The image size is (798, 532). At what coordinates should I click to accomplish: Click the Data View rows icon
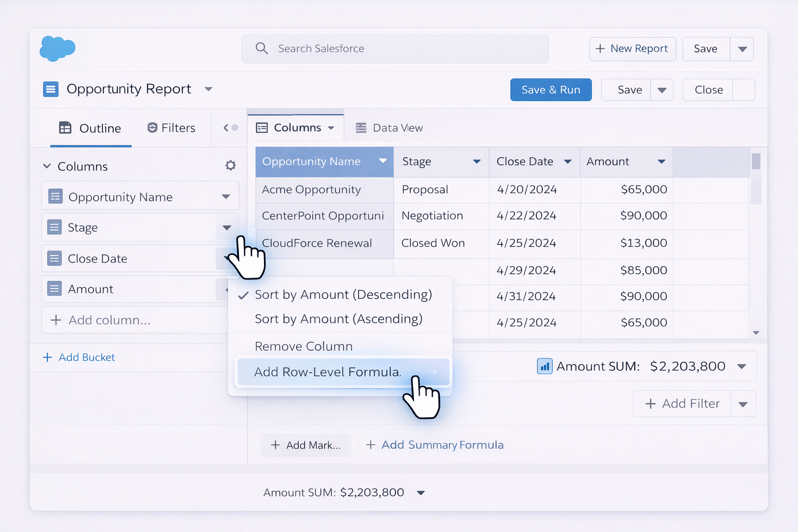pos(361,128)
